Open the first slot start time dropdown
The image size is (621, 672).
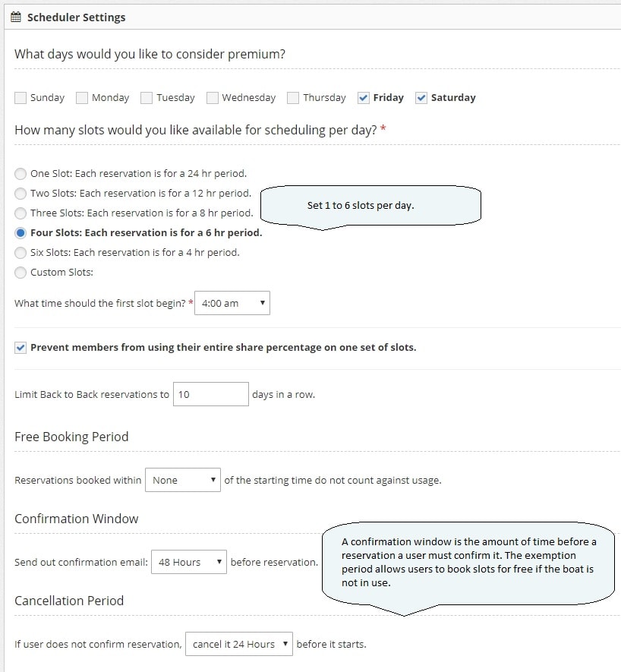tap(232, 303)
